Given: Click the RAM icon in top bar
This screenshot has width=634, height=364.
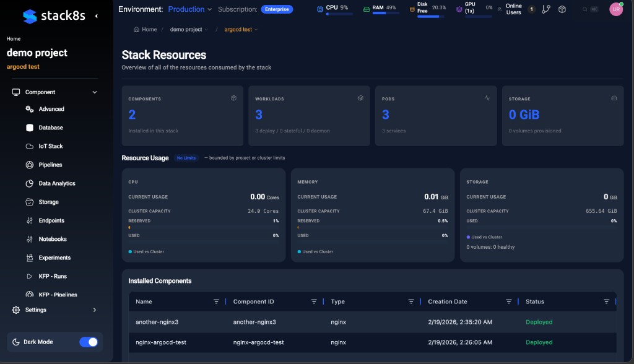Looking at the screenshot, I should point(367,9).
